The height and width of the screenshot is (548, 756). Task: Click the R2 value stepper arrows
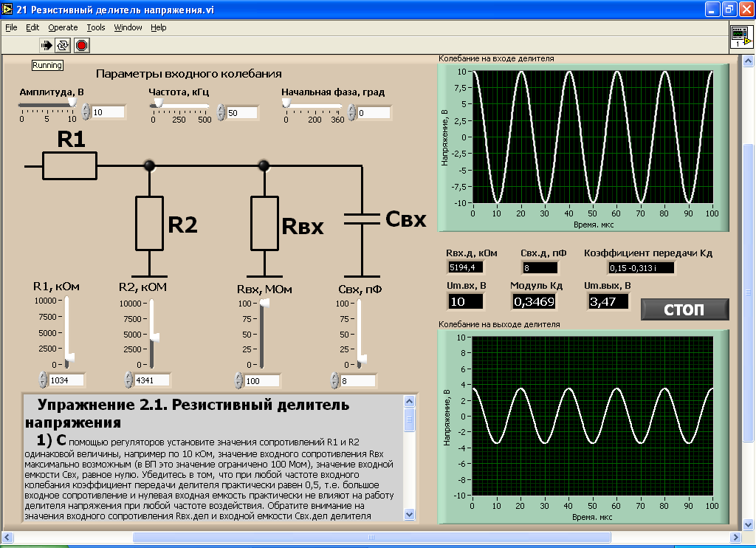click(x=128, y=380)
